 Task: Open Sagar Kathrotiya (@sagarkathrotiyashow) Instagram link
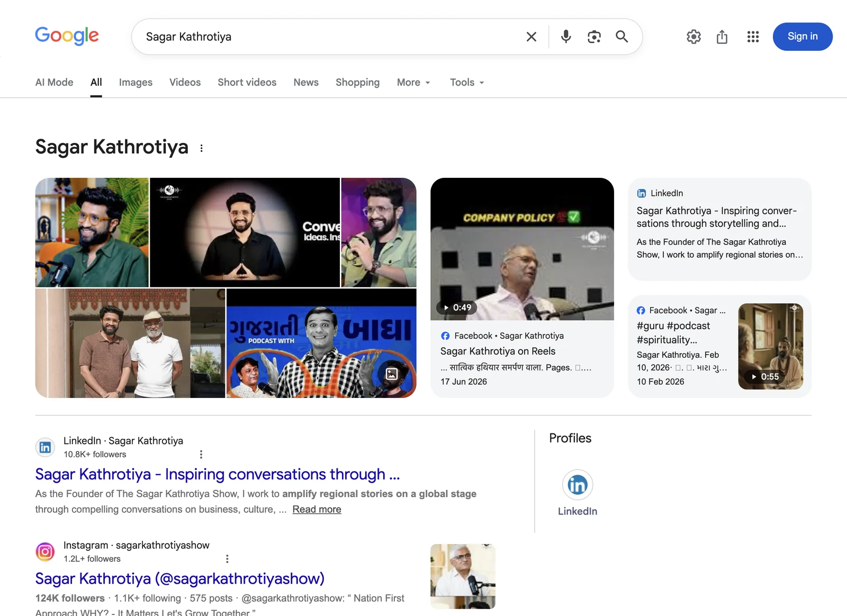click(x=179, y=578)
